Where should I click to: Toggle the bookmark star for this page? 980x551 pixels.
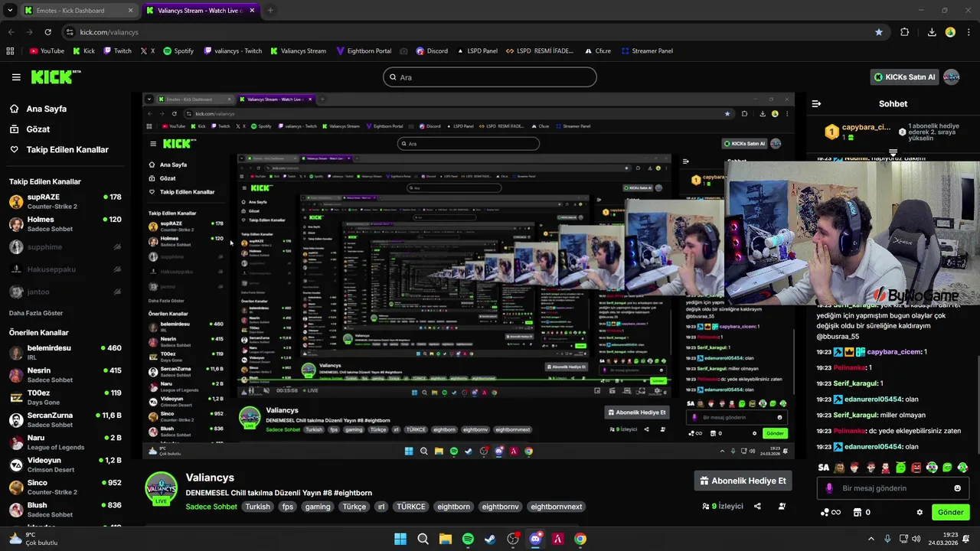(878, 32)
